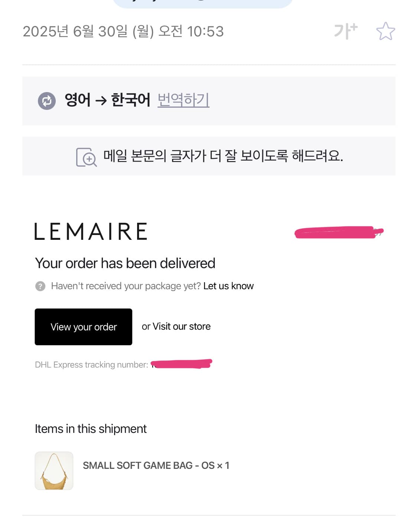This screenshot has width=418, height=532.
Task: Click the 번역하기 translate link
Action: 184,100
